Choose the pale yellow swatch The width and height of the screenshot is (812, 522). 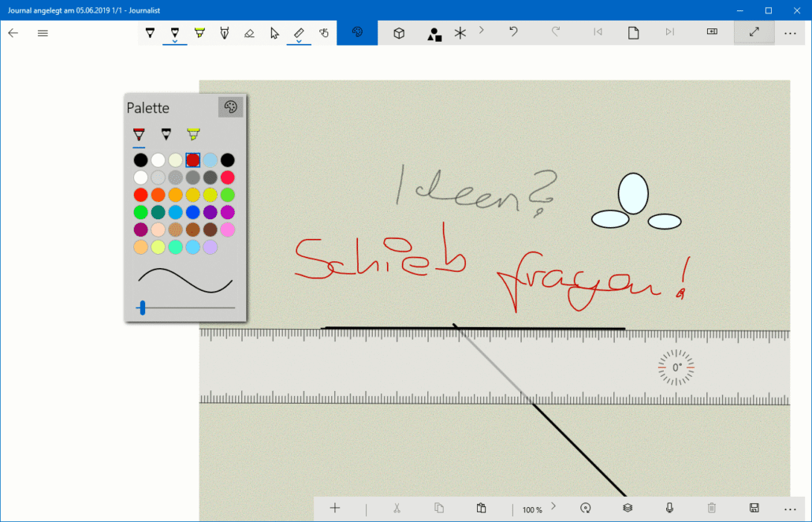(x=158, y=247)
